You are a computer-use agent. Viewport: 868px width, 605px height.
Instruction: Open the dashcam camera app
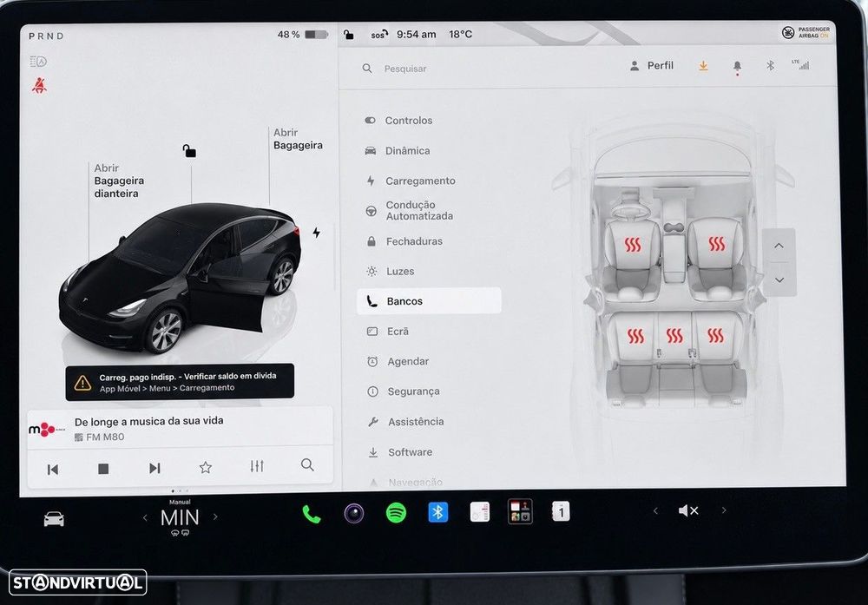point(354,514)
